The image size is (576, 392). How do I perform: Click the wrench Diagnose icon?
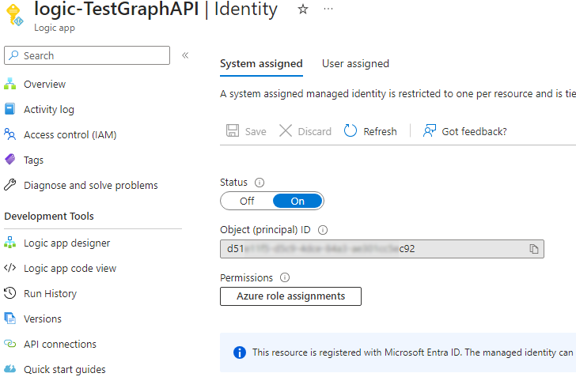pos(10,185)
